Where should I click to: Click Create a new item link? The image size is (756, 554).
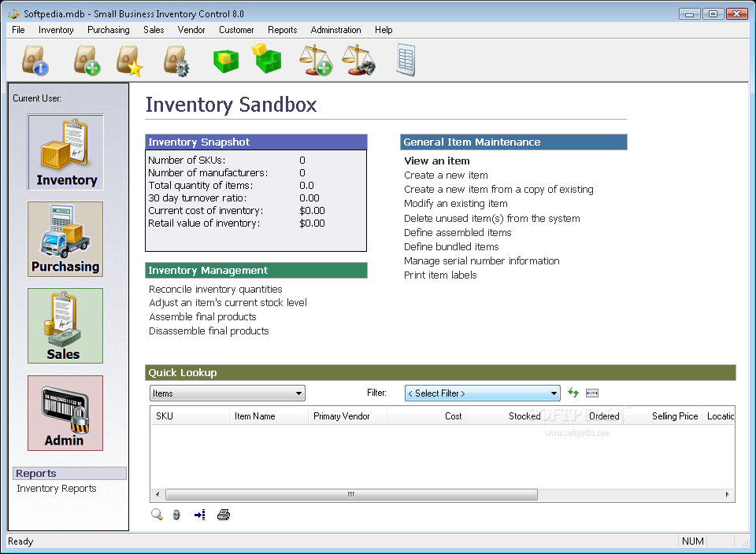pyautogui.click(x=446, y=175)
